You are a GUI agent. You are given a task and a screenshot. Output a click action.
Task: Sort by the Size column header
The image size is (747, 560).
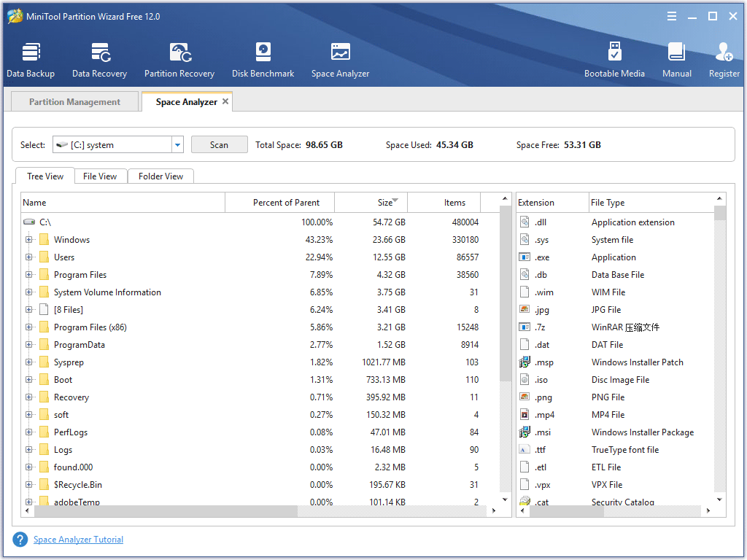pyautogui.click(x=371, y=203)
